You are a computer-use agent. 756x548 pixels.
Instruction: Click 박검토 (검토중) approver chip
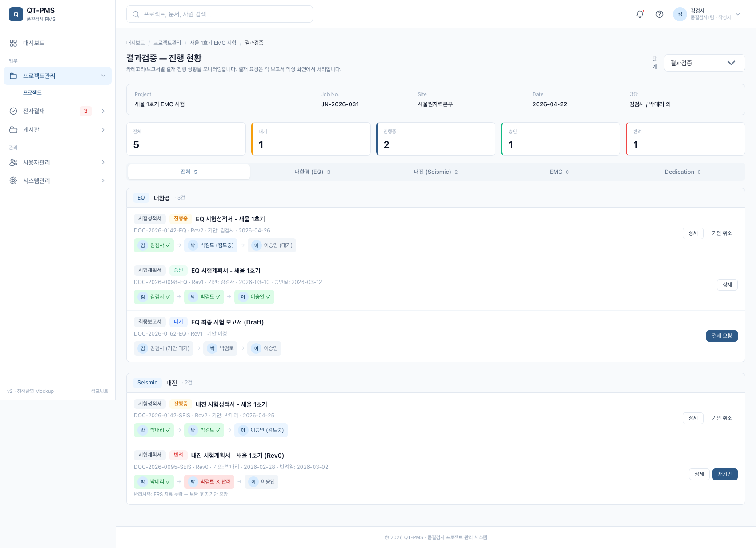tap(211, 245)
